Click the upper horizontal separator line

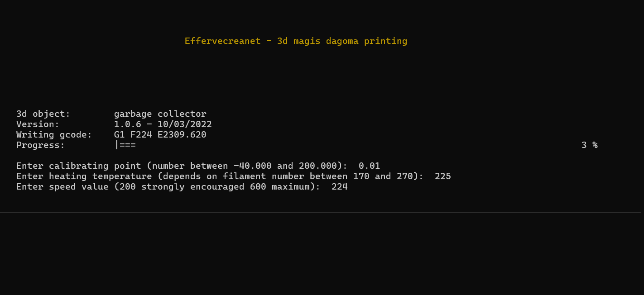(321, 88)
